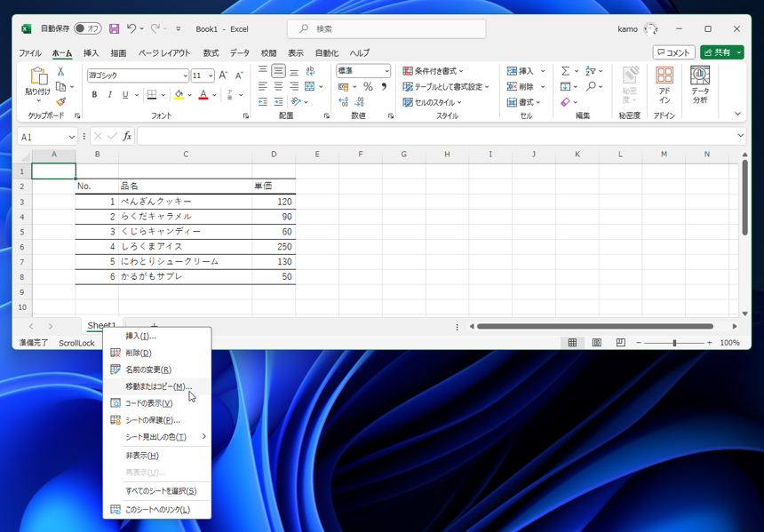Image resolution: width=764 pixels, height=532 pixels.
Task: Toggle the AutoSave switch
Action: [87, 28]
